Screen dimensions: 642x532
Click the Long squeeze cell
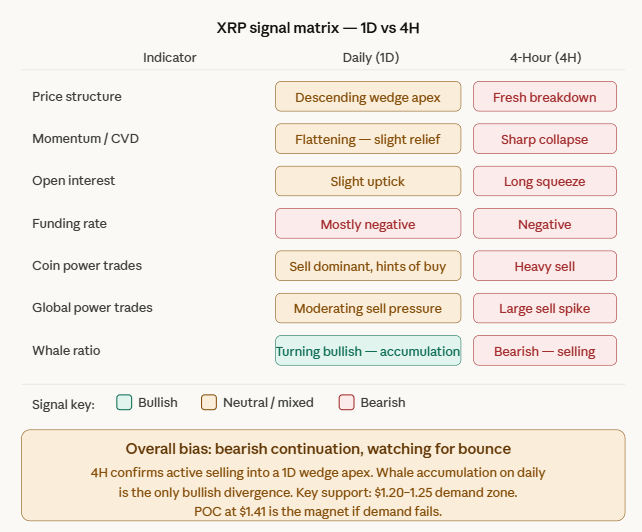coord(544,181)
